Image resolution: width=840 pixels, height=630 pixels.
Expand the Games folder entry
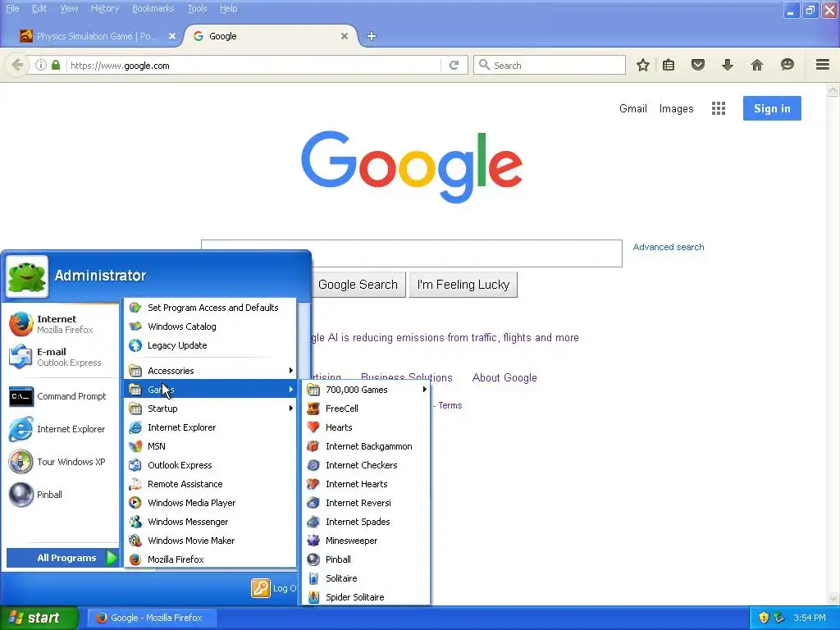point(210,390)
